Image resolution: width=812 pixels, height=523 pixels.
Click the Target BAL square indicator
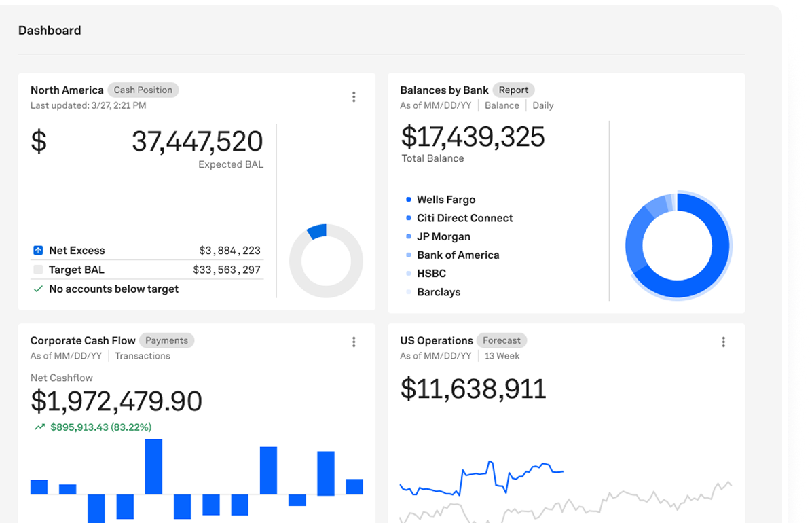click(x=38, y=270)
